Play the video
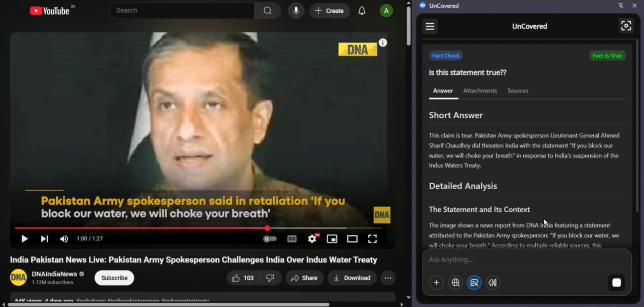Screen dimensions: 644x307 [x=24, y=239]
